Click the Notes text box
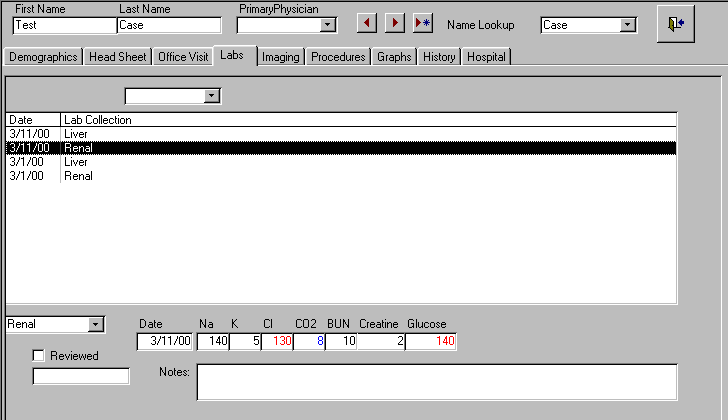Image resolution: width=728 pixels, height=420 pixels. (x=436, y=381)
